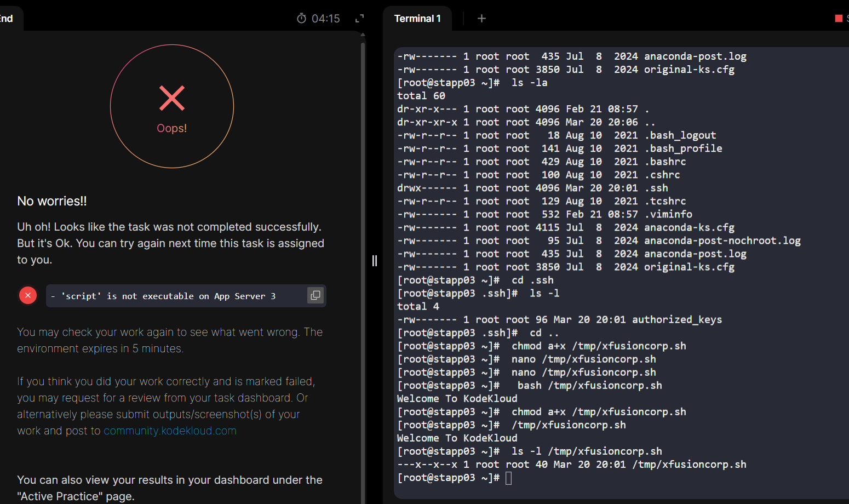Image resolution: width=849 pixels, height=504 pixels.
Task: Click the clock icon next to 04:15
Action: pyautogui.click(x=301, y=19)
